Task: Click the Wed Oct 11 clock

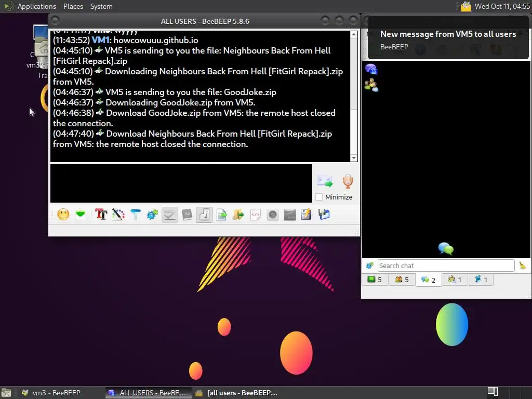Action: coord(502,6)
